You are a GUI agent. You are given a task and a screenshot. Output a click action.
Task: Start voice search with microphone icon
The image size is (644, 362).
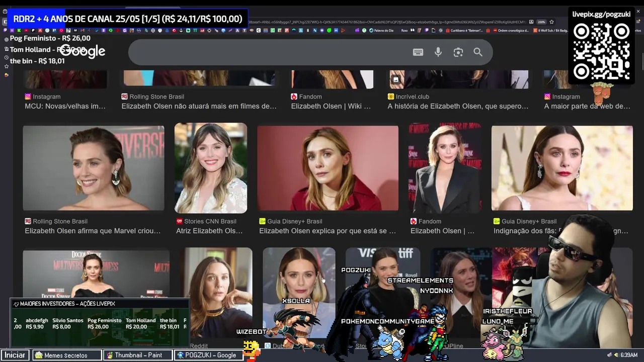pos(438,52)
